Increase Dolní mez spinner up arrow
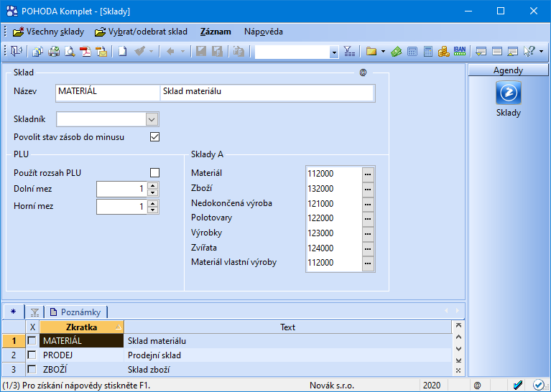Viewport: 551px width, 392px height. pyautogui.click(x=152, y=185)
